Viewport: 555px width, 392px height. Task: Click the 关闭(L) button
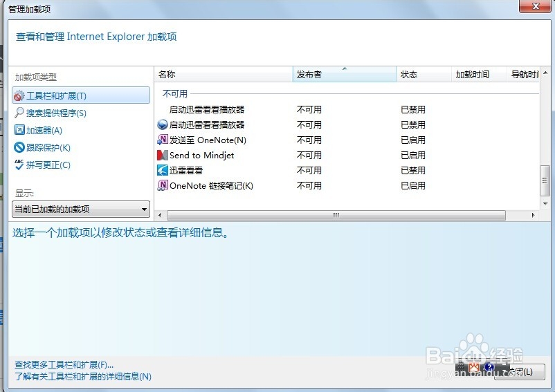(x=519, y=372)
